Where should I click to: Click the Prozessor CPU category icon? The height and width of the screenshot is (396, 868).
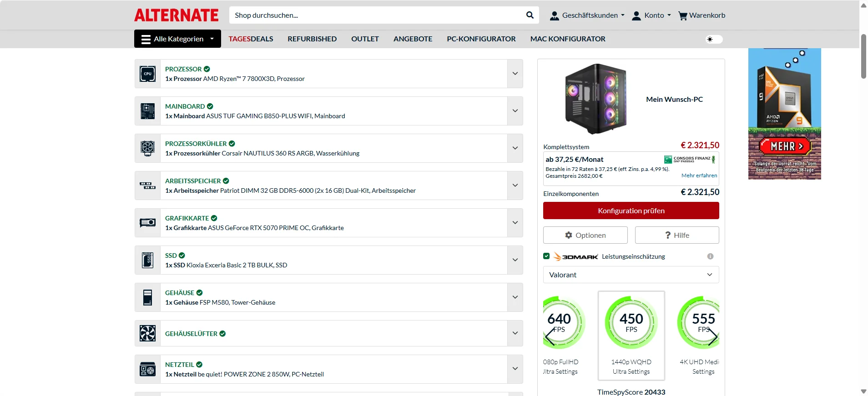pos(148,74)
